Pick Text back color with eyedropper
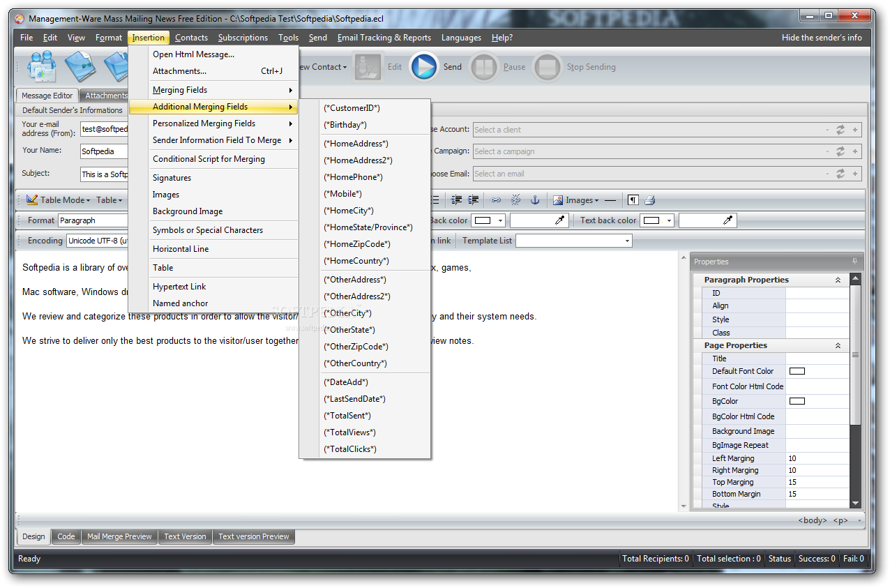 (x=728, y=220)
